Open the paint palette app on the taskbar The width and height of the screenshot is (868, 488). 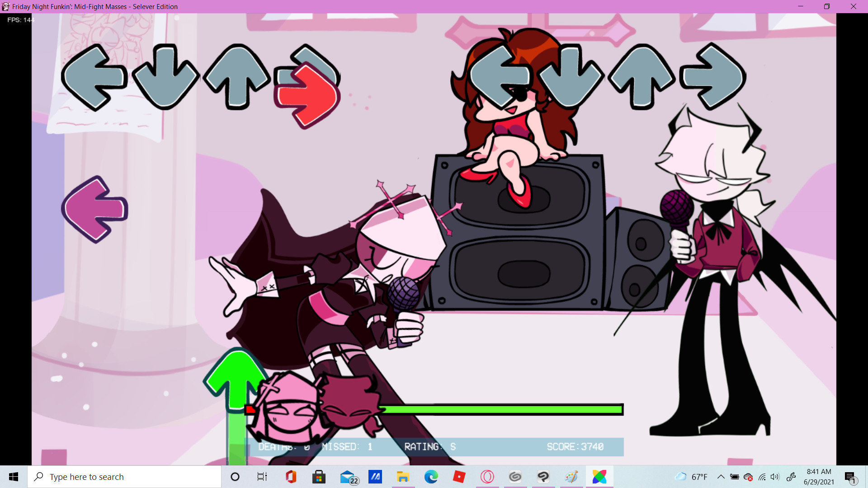click(x=571, y=477)
